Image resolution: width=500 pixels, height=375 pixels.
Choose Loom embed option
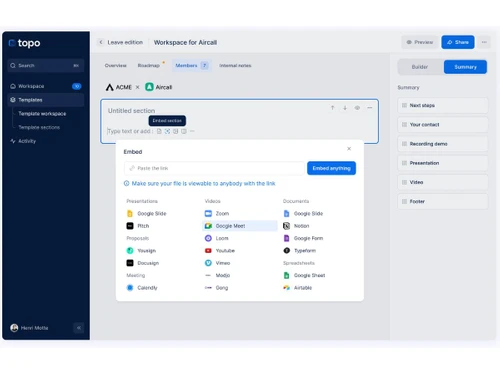(x=217, y=238)
